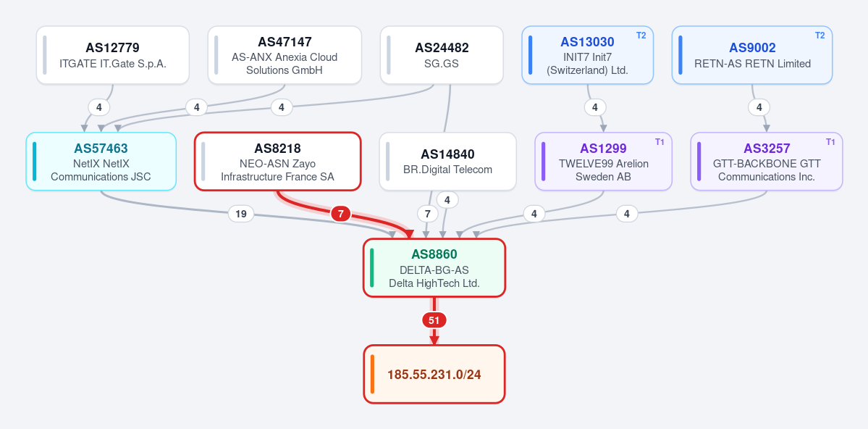Screen dimensions: 868x429
Task: Click the AS3257 GTT Communications node
Action: [767, 162]
